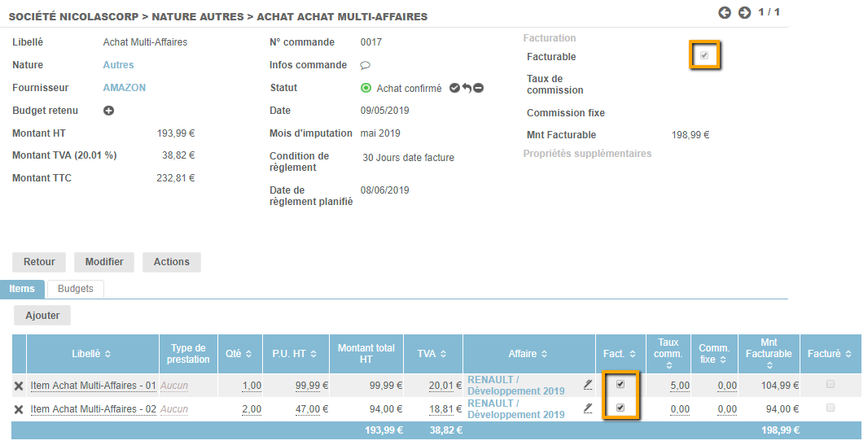Go to the previous record arrow
Viewport: 868px width, 445px height.
[724, 13]
